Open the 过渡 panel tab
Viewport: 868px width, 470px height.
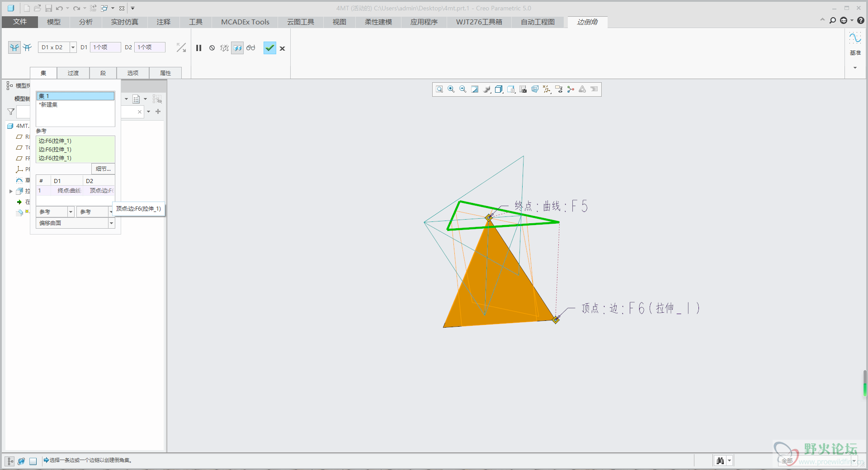pos(73,73)
